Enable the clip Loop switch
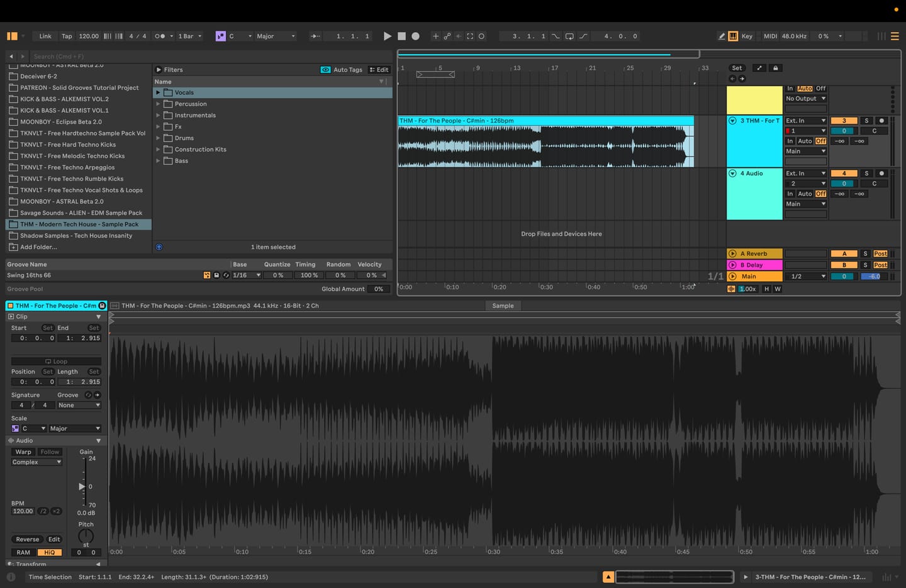The width and height of the screenshot is (906, 588). (x=56, y=362)
